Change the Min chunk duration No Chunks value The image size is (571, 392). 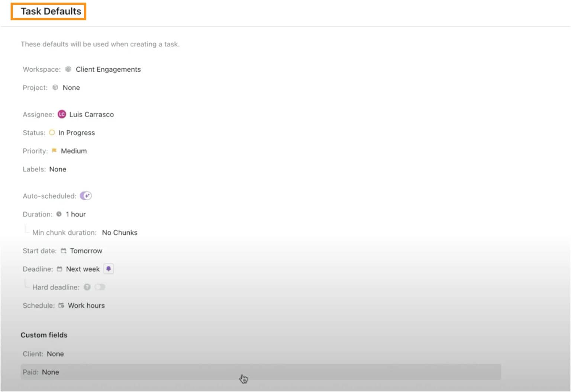coord(119,233)
